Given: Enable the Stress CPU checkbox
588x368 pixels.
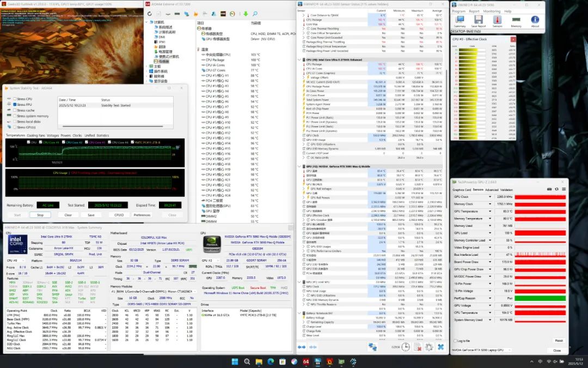Looking at the screenshot, I should (15, 99).
